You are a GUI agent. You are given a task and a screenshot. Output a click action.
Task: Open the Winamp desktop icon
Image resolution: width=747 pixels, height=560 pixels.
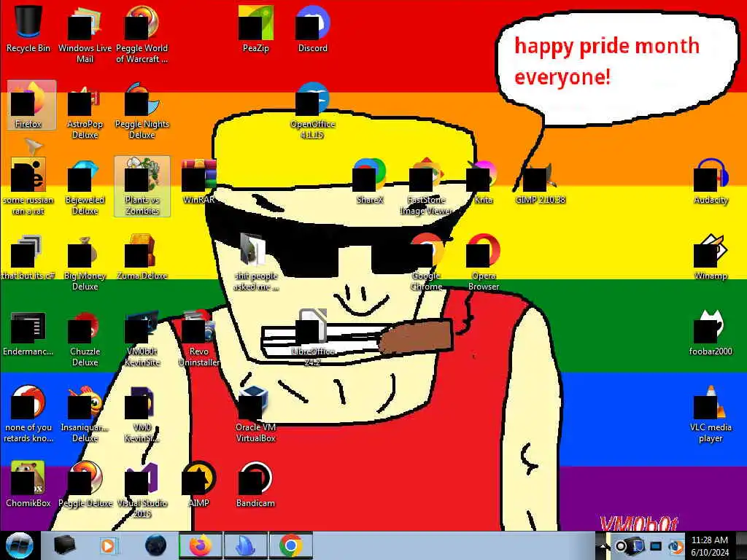[711, 257]
